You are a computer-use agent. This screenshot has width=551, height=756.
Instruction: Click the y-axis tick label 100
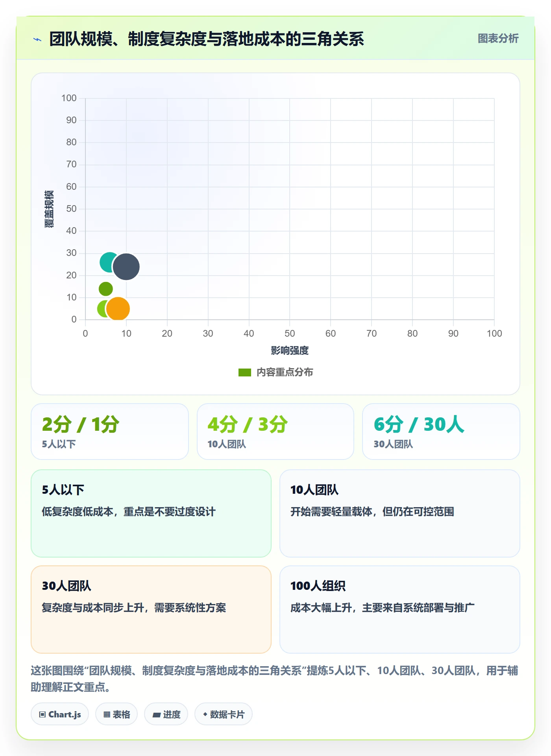tap(69, 98)
